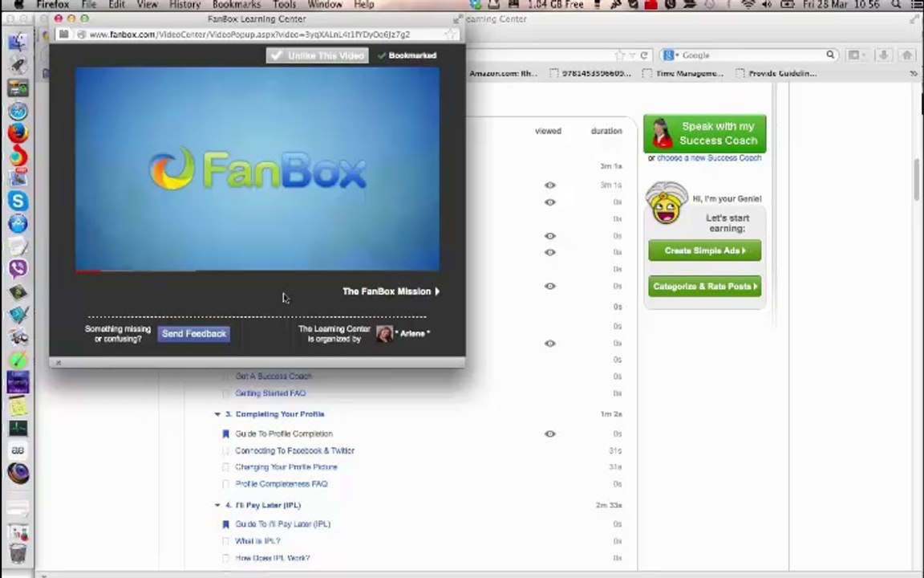The width and height of the screenshot is (924, 578).
Task: Open the App Store dock icon
Action: pyautogui.click(x=18, y=223)
